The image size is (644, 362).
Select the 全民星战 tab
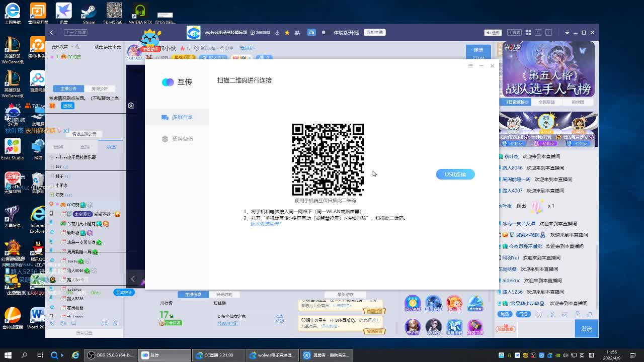coord(547,102)
